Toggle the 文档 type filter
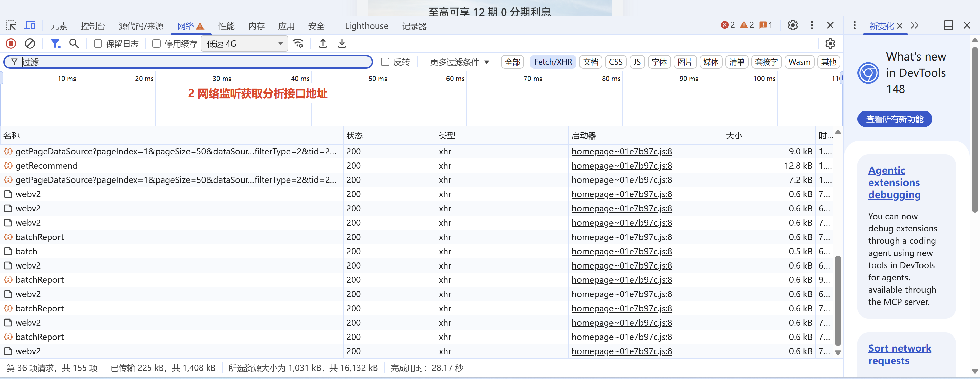Screen dimensions: 980x379 pyautogui.click(x=591, y=62)
